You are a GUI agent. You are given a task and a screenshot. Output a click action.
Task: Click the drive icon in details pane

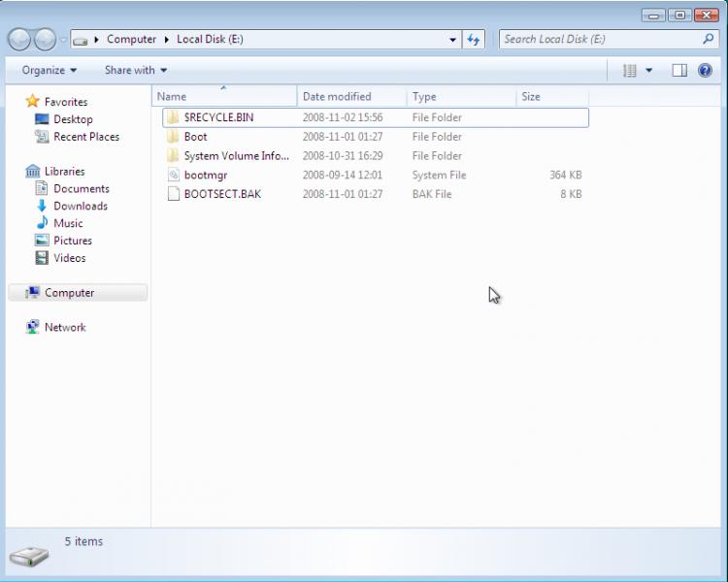29,556
